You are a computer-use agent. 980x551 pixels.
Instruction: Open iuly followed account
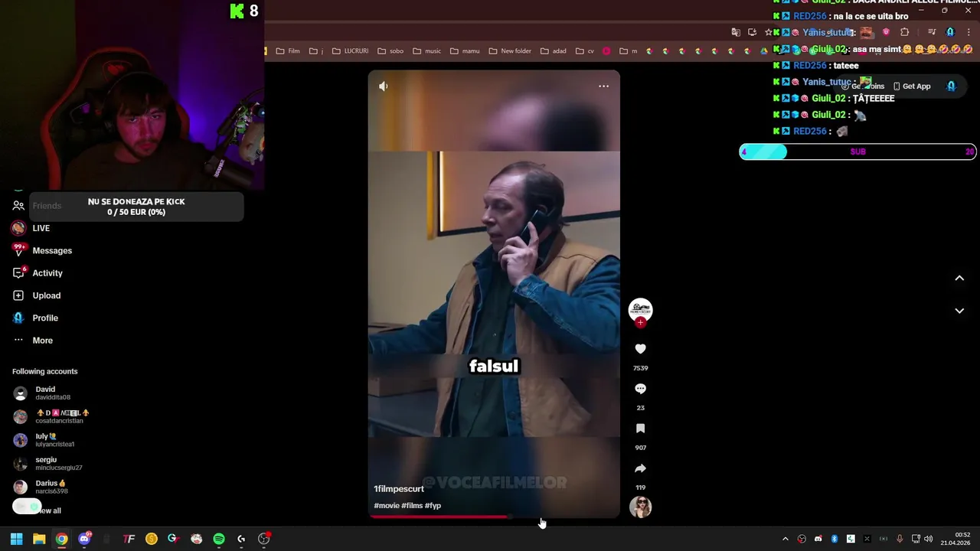[x=44, y=440]
